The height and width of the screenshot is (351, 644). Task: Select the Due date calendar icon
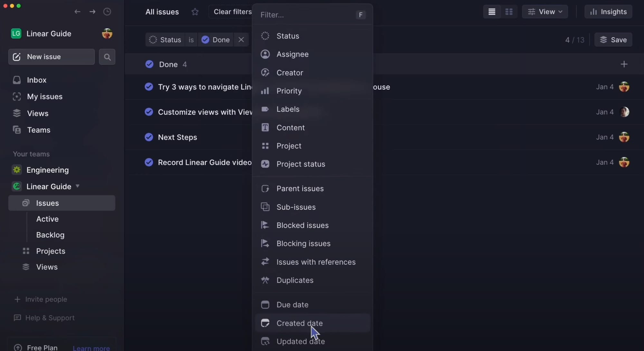(x=265, y=305)
